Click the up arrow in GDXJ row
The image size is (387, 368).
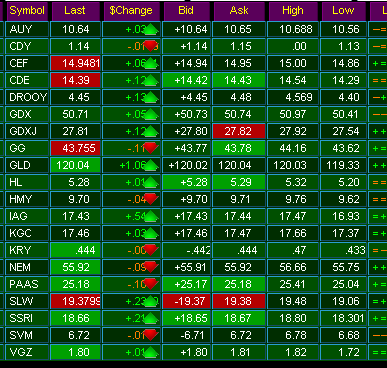(151, 132)
